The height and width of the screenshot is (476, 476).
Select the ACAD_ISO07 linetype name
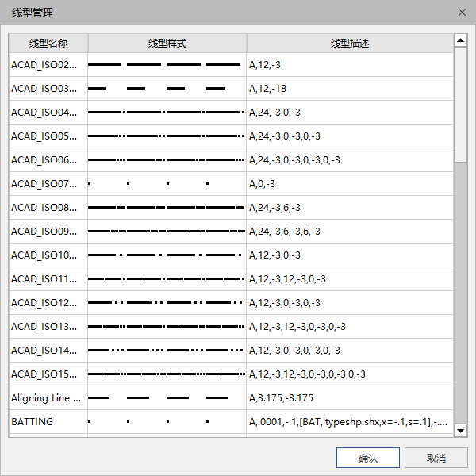pyautogui.click(x=44, y=184)
